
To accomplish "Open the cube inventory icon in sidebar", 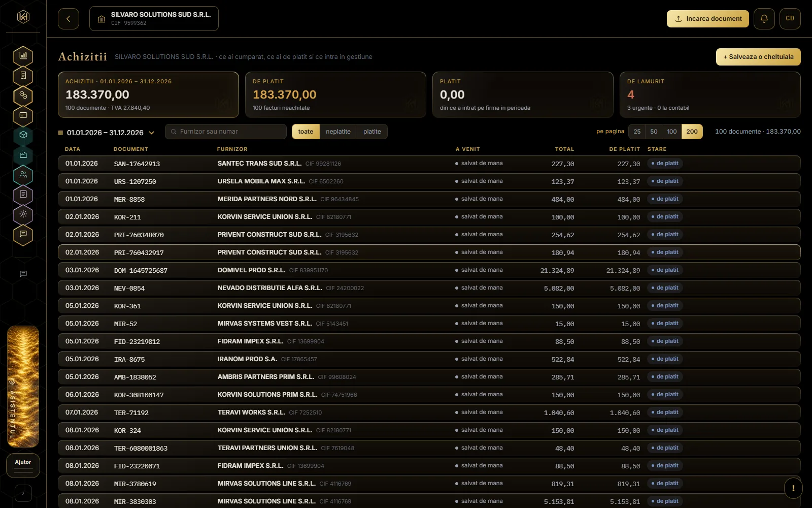I will tap(23, 135).
